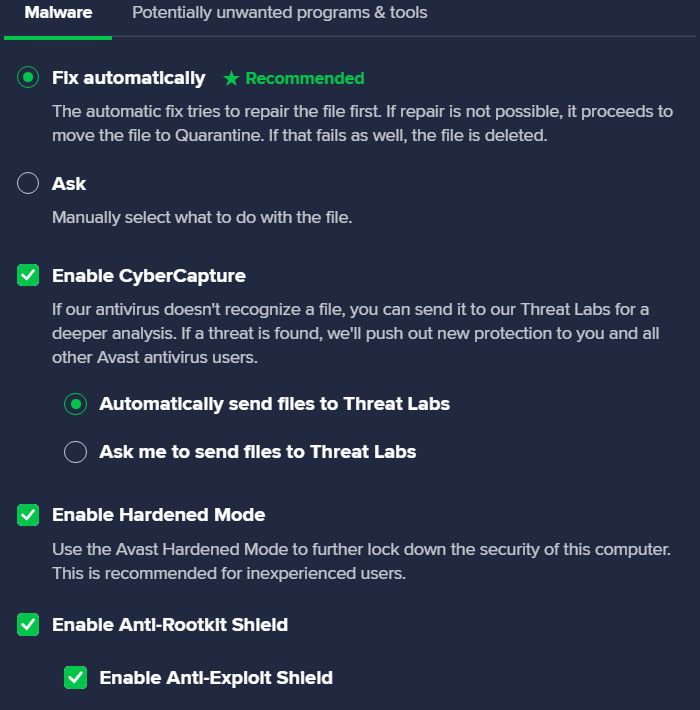Screen dimensions: 700x710
Task: Uncheck the Enable CyberCapture checkbox
Action: 28,276
